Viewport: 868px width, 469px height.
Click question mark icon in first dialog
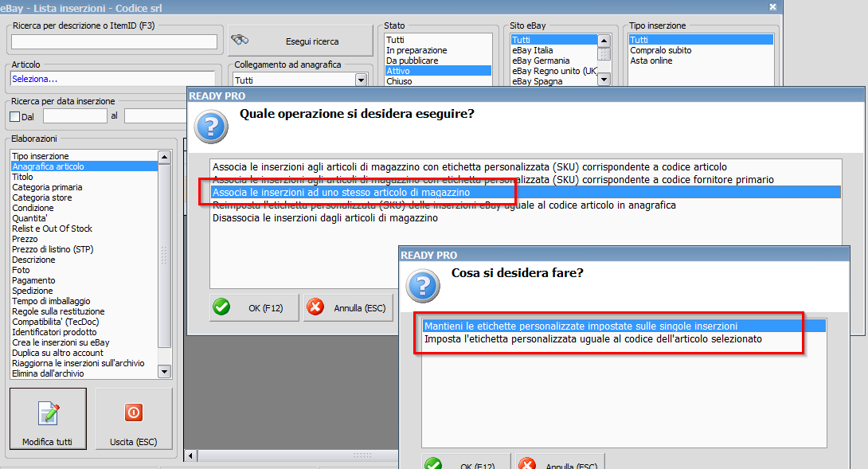(211, 127)
